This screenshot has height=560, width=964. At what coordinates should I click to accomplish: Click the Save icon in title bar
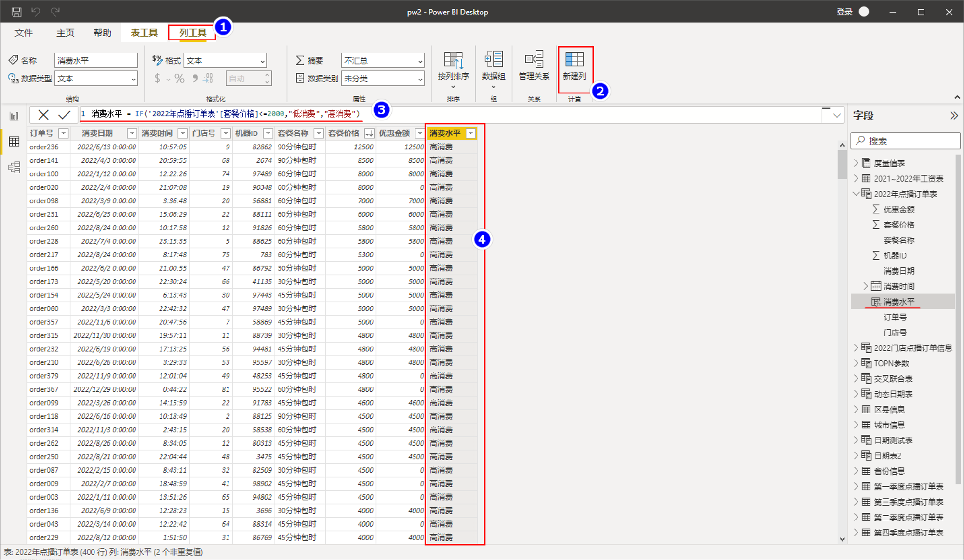16,12
